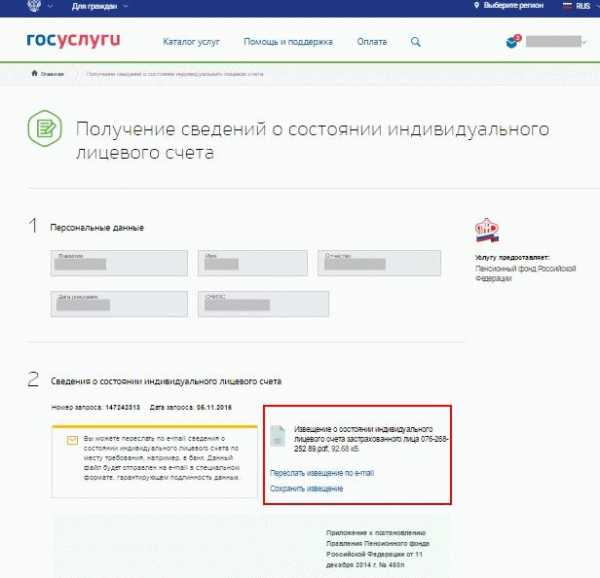Open notifications box icon with red badge
Image resolution: width=600 pixels, height=578 pixels.
pyautogui.click(x=513, y=41)
